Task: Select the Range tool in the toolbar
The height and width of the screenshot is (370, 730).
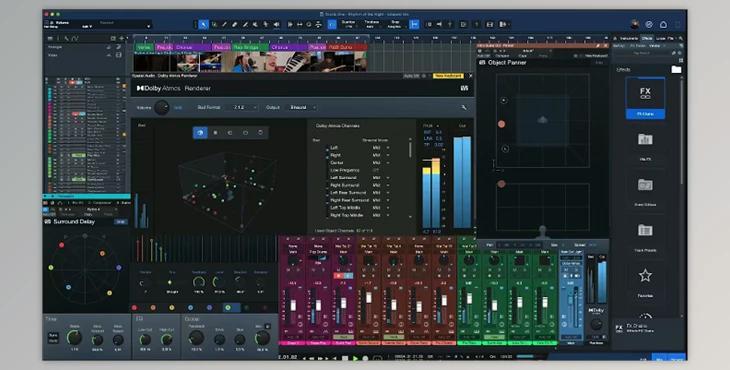Action: tap(214, 24)
